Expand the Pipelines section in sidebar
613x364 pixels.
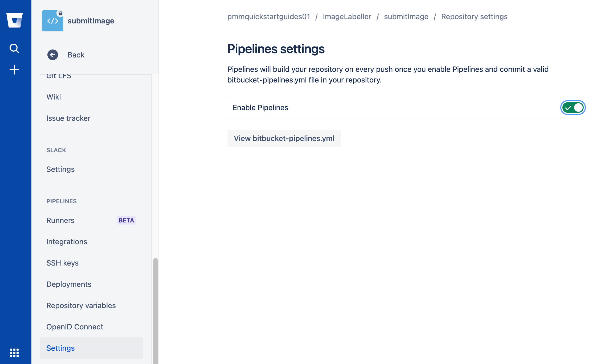(62, 201)
